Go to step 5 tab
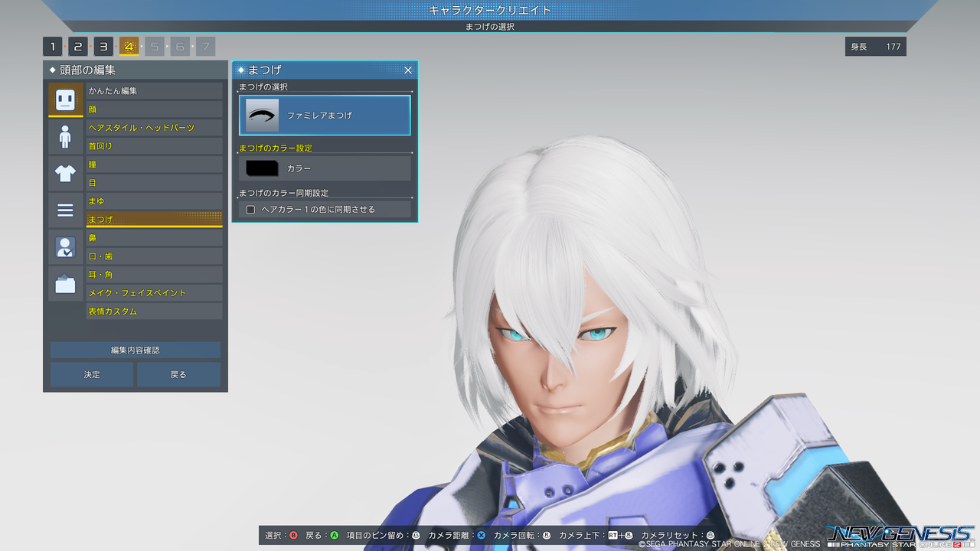Viewport: 980px width, 551px height. click(155, 47)
